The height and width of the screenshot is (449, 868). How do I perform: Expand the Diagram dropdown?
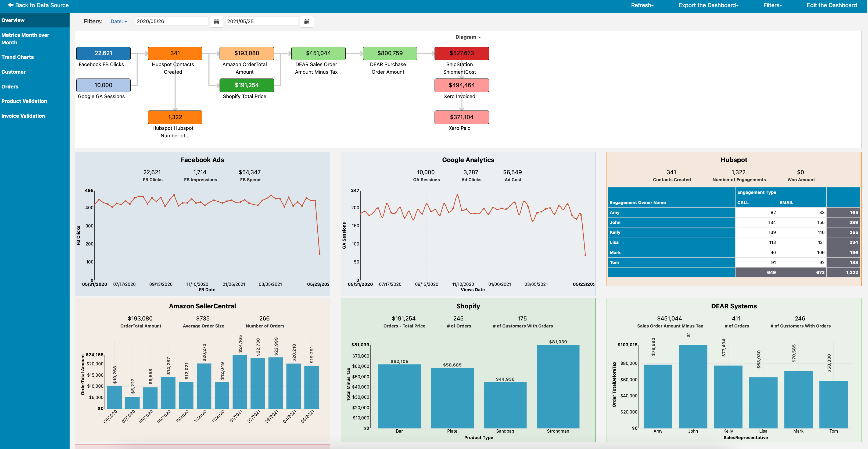pos(468,37)
